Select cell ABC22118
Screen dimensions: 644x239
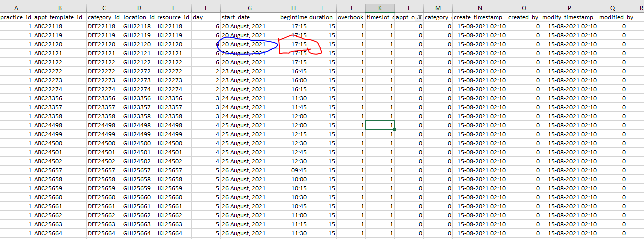pos(60,26)
